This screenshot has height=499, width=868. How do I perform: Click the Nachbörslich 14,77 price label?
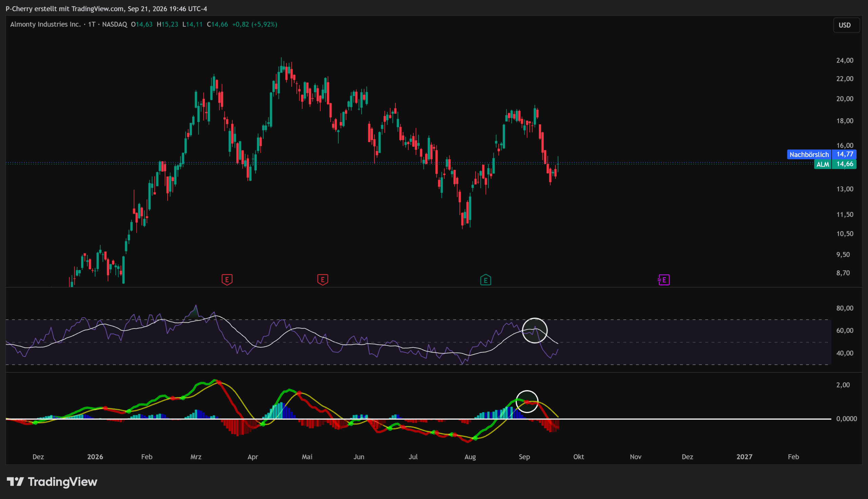[822, 155]
